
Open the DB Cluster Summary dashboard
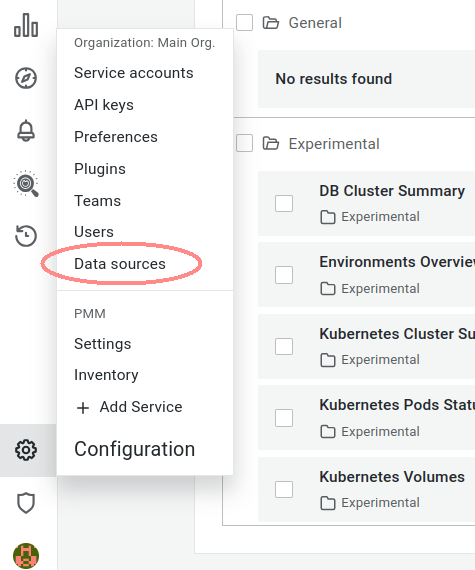pos(392,191)
